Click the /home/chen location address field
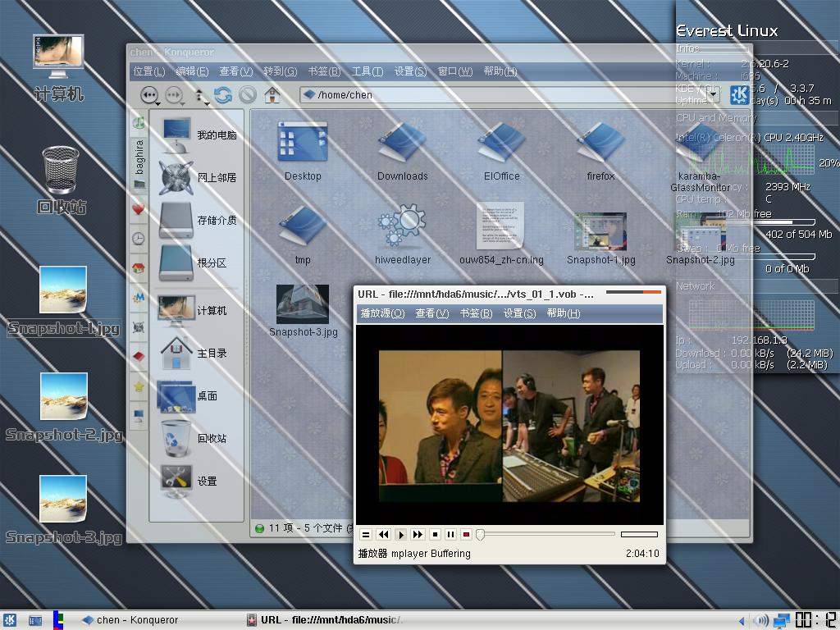This screenshot has width=840, height=630. pos(504,95)
